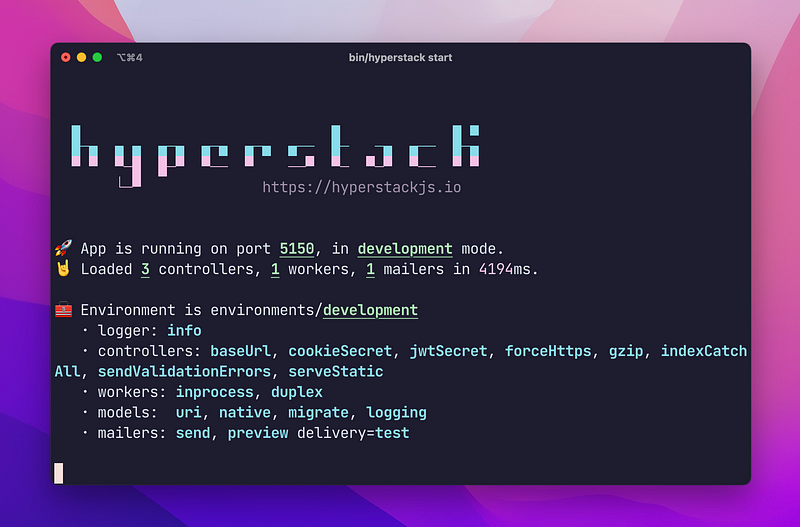Click the 'cookieSecret' controller setting
Image resolution: width=800 pixels, height=527 pixels.
coord(340,351)
